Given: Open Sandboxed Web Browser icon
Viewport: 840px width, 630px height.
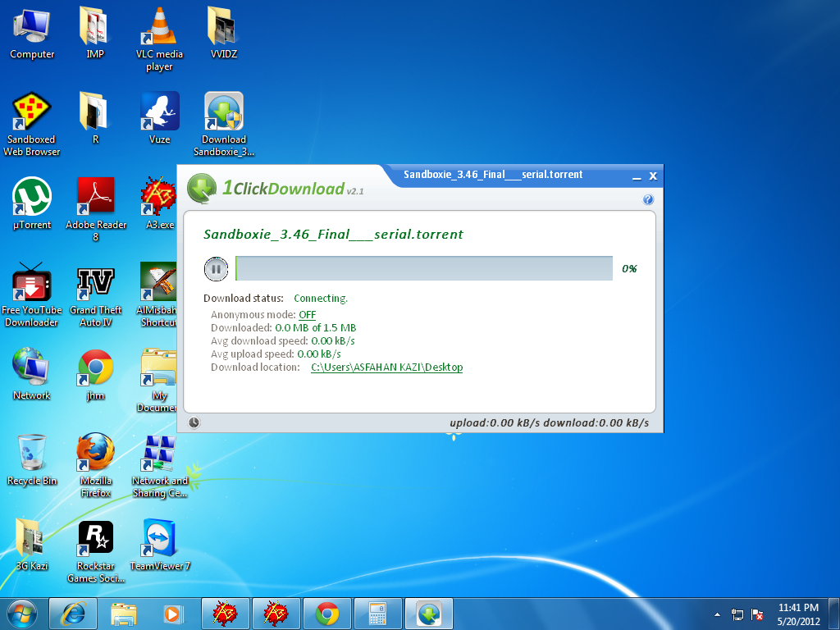Looking at the screenshot, I should [32, 112].
